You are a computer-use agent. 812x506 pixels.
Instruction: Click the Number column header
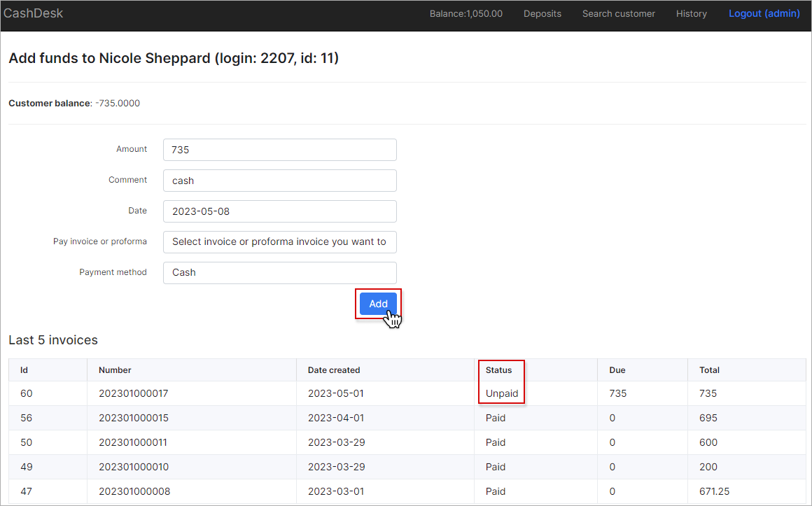[115, 370]
